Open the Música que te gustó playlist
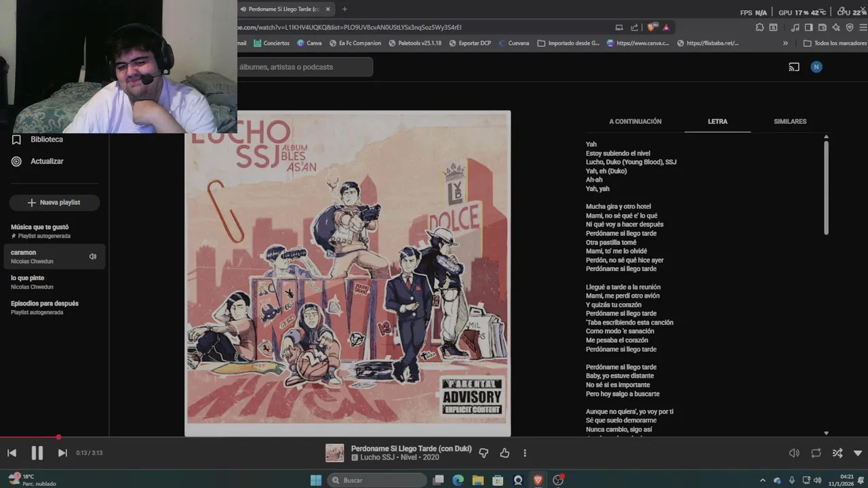The image size is (868, 488). 54,231
